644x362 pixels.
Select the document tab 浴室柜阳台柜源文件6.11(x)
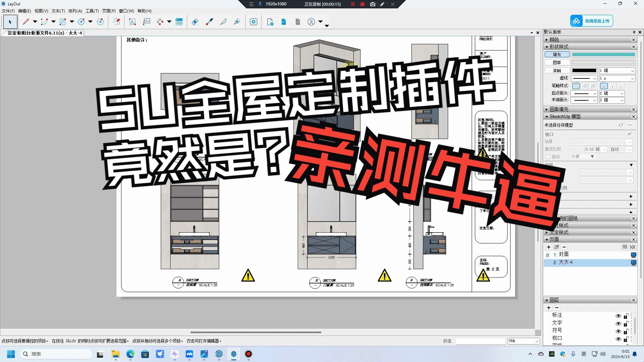click(45, 33)
